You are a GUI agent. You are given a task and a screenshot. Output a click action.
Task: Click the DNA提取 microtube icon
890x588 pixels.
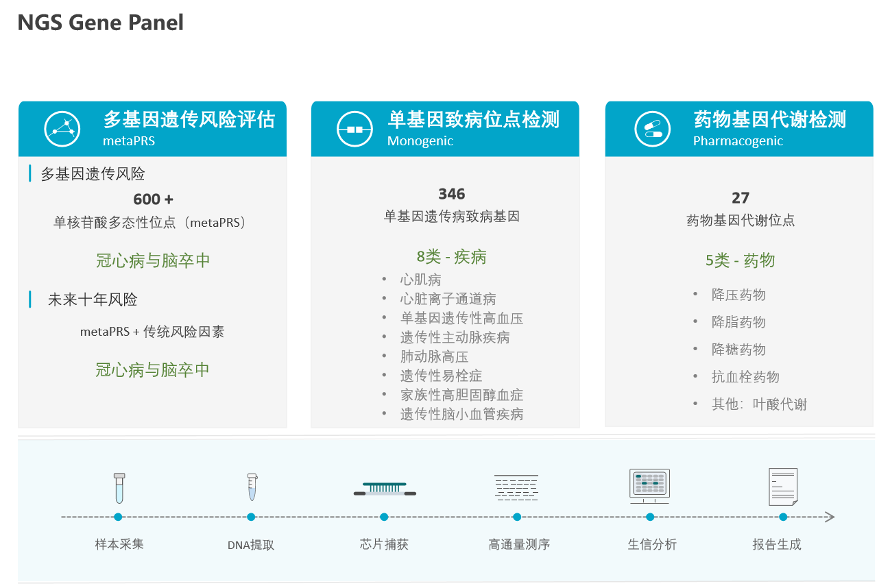pyautogui.click(x=252, y=487)
